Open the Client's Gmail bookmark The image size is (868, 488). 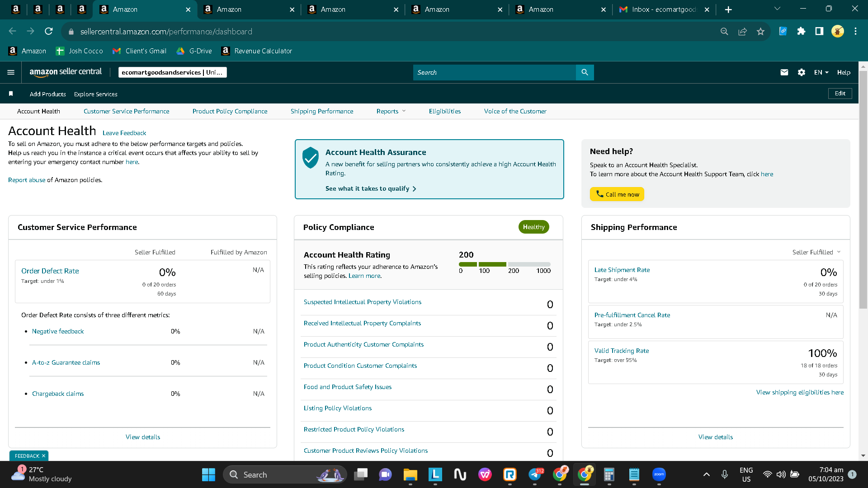pos(140,51)
